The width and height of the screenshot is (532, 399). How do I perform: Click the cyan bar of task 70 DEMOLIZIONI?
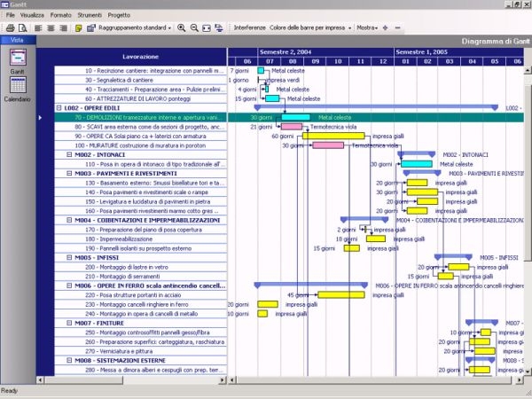294,117
